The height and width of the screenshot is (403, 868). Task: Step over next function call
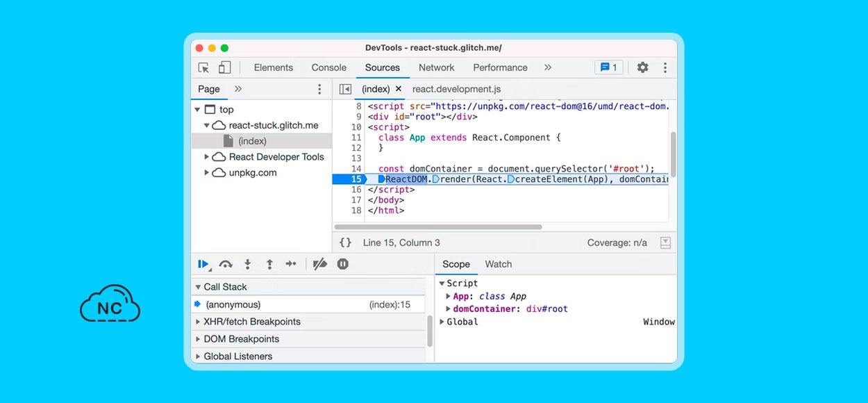tap(226, 264)
